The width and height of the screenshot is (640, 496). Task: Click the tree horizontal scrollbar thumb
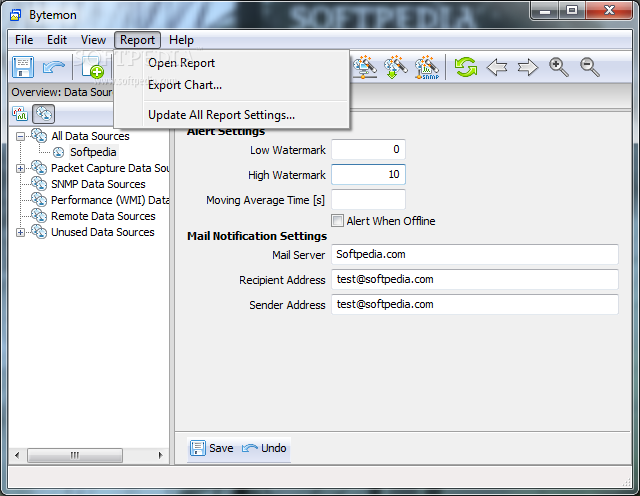(x=75, y=455)
